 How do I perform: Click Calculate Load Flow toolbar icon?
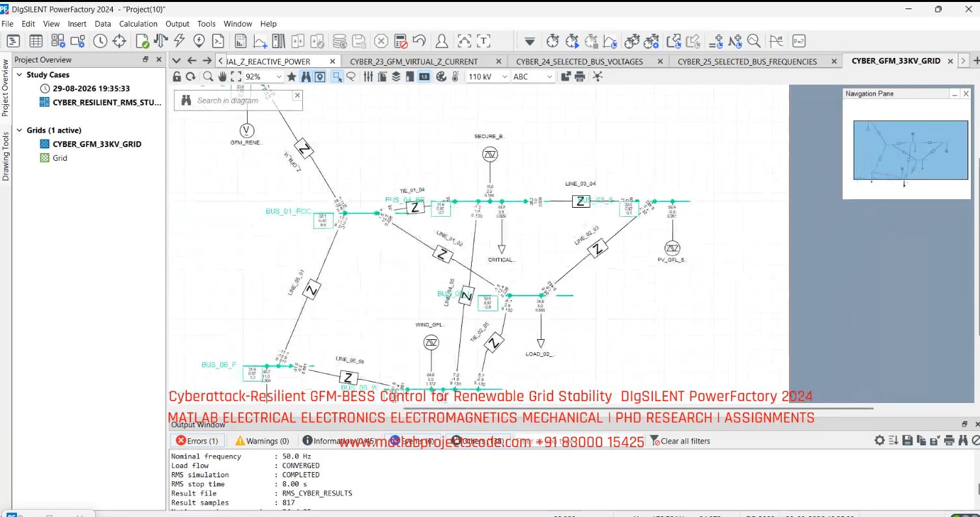pyautogui.click(x=160, y=41)
